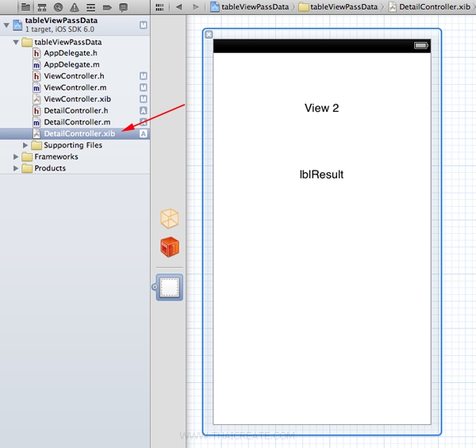Collapse the tableViewPassData project root
Screen dimensions: 476x448
(x=6, y=25)
